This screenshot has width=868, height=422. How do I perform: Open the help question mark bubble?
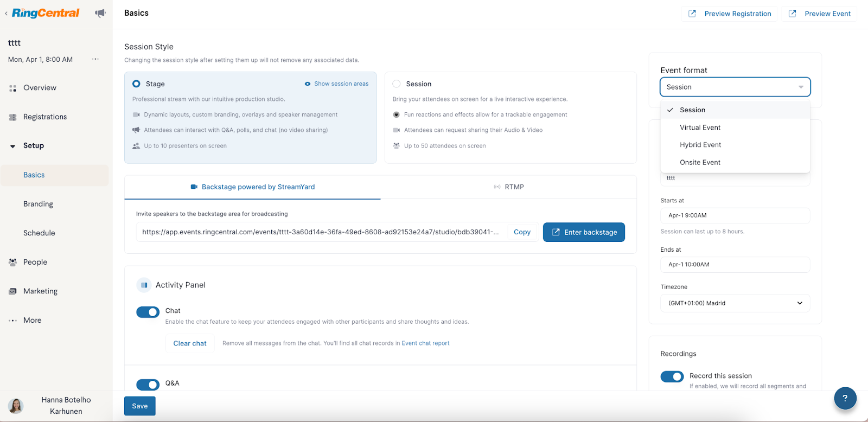[845, 398]
